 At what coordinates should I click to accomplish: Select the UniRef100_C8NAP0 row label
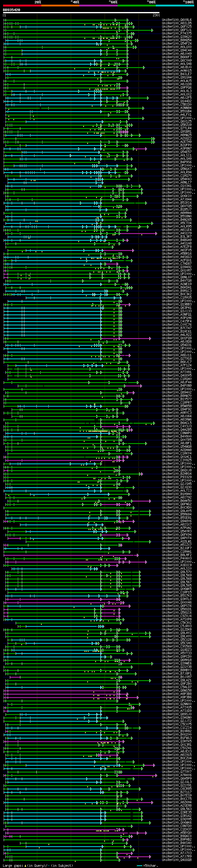pos(176,433)
